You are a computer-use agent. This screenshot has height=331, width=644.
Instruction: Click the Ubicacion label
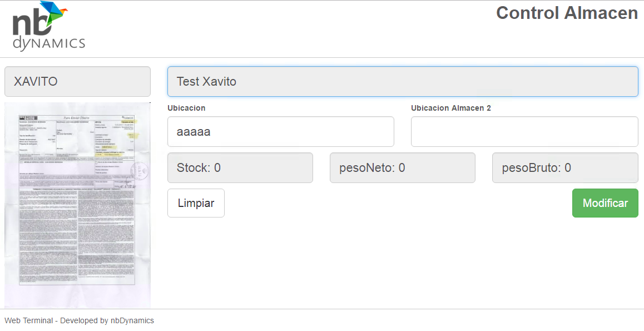click(x=186, y=108)
